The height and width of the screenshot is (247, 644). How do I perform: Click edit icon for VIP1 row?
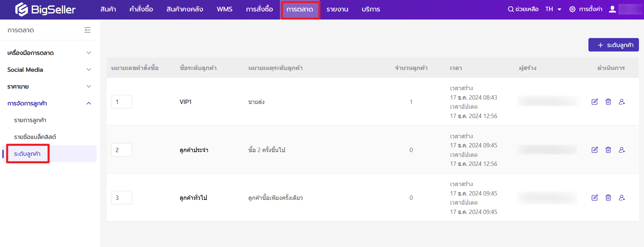(x=594, y=102)
